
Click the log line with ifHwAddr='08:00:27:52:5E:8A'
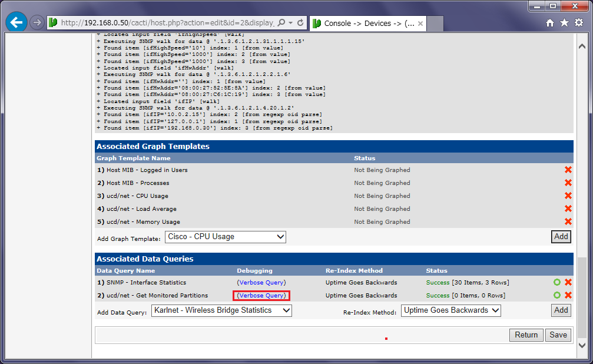coord(211,88)
